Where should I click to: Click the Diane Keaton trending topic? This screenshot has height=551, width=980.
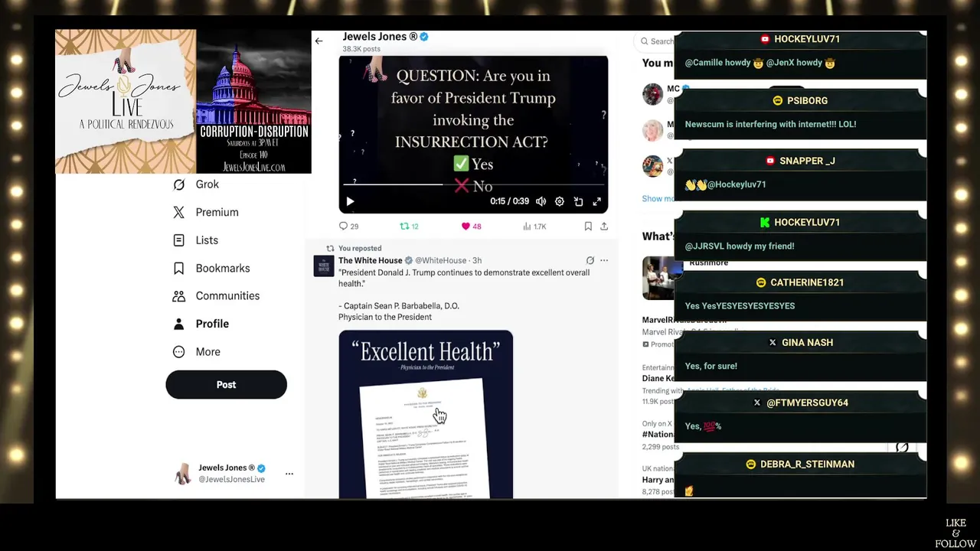coord(658,379)
